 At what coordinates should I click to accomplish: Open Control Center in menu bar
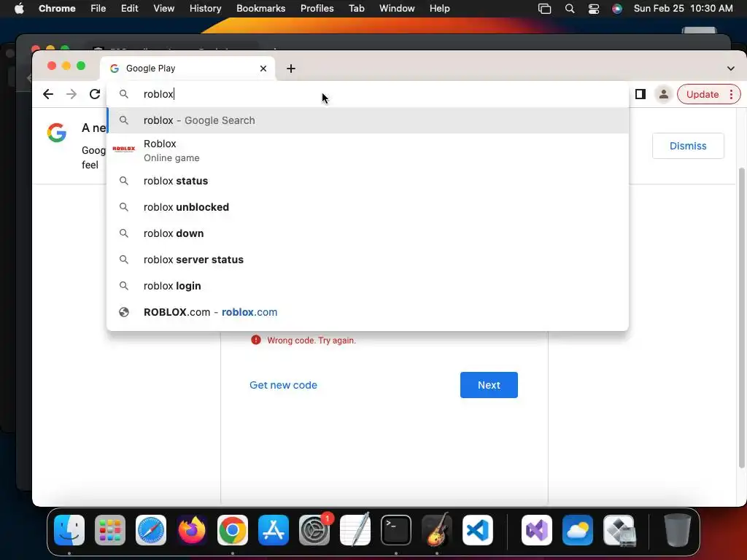(594, 9)
